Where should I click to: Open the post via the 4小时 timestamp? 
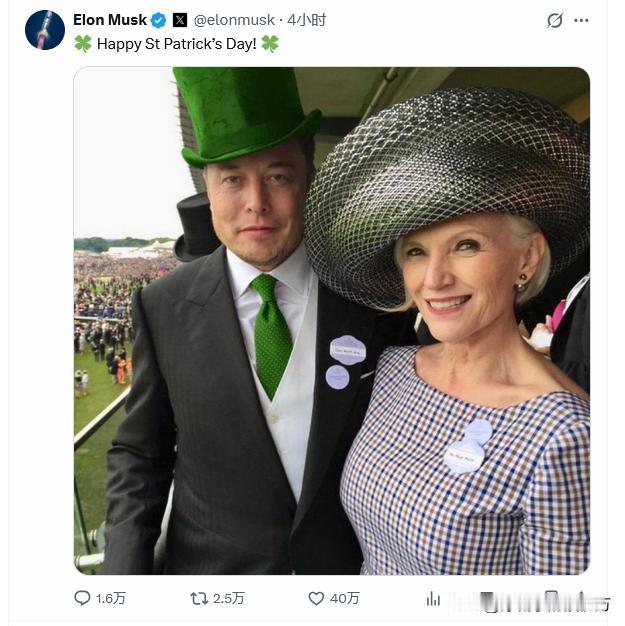pyautogui.click(x=306, y=20)
